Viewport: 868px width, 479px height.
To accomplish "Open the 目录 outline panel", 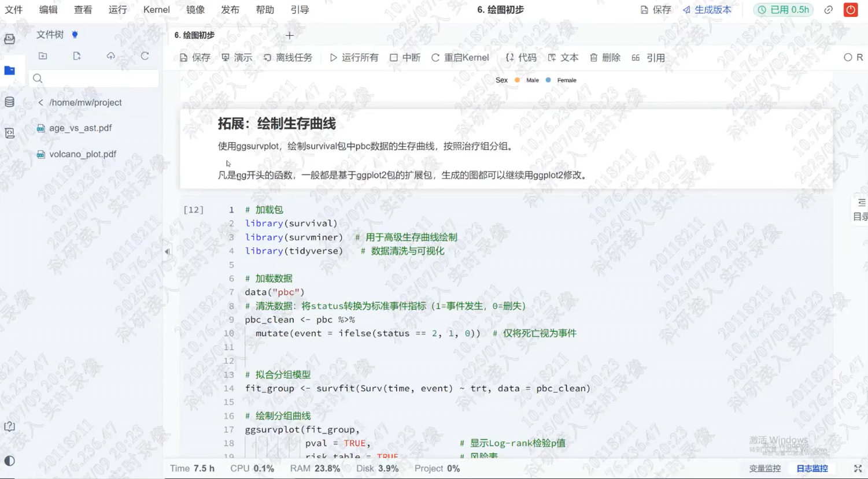I will click(860, 209).
